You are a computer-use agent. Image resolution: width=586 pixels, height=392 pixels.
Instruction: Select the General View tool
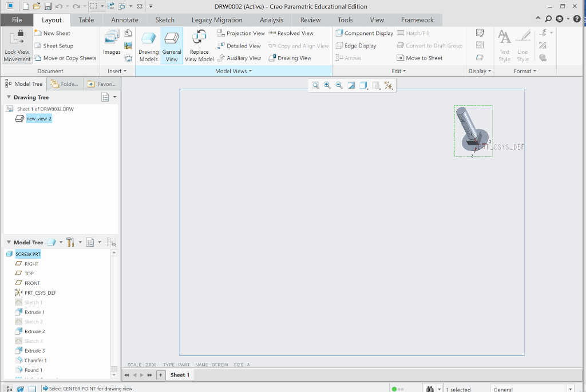(172, 46)
